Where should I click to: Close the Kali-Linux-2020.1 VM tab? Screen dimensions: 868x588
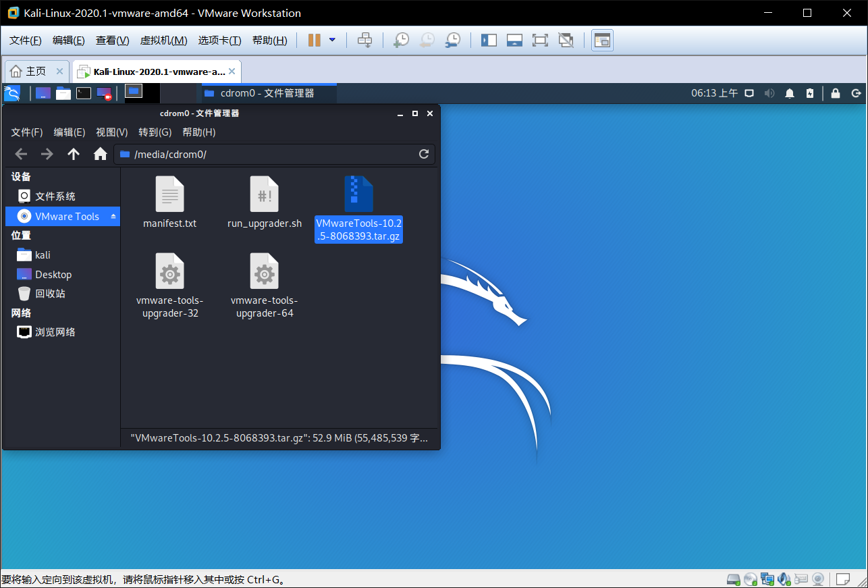coord(232,71)
